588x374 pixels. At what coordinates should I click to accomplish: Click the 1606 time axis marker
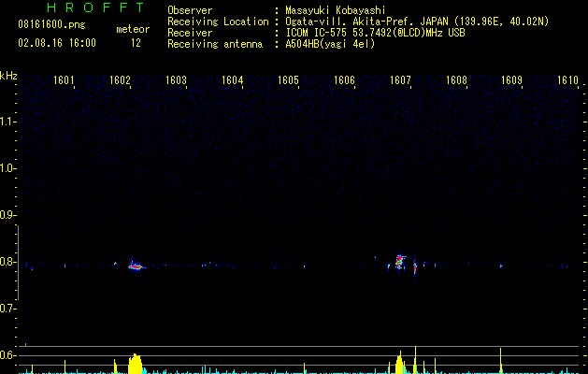point(344,80)
